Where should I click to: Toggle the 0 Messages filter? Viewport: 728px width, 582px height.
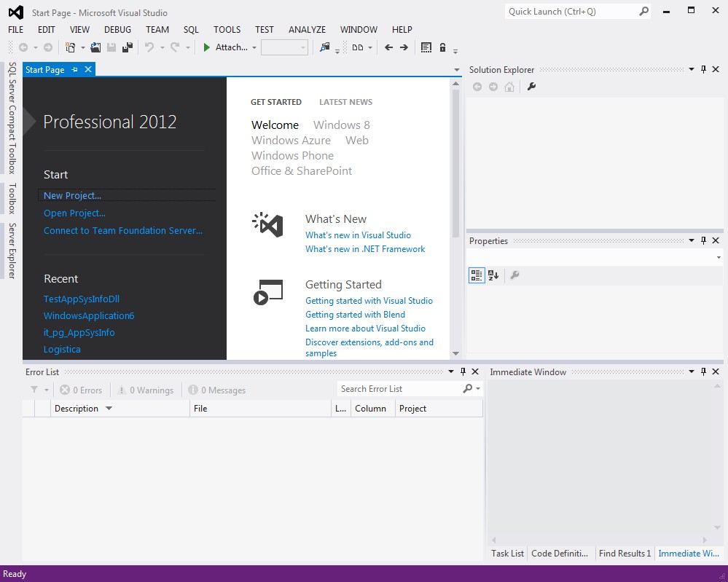click(217, 390)
